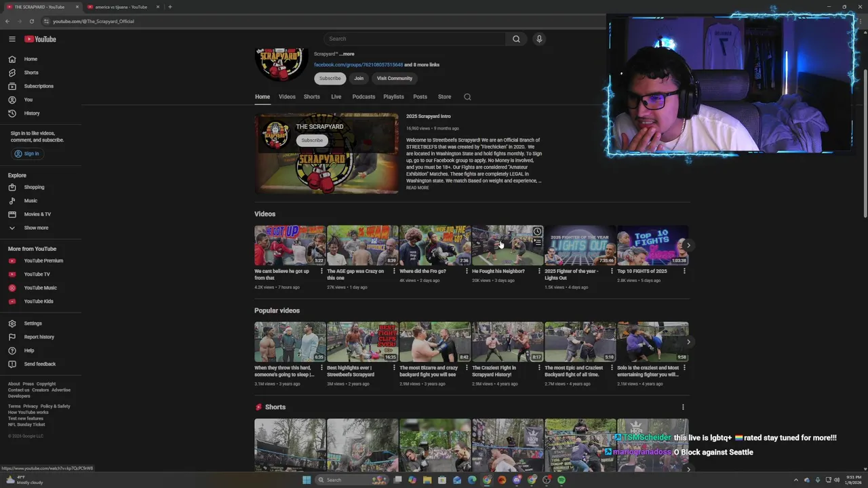868x488 pixels.
Task: Click the Sign in button
Action: coord(27,154)
